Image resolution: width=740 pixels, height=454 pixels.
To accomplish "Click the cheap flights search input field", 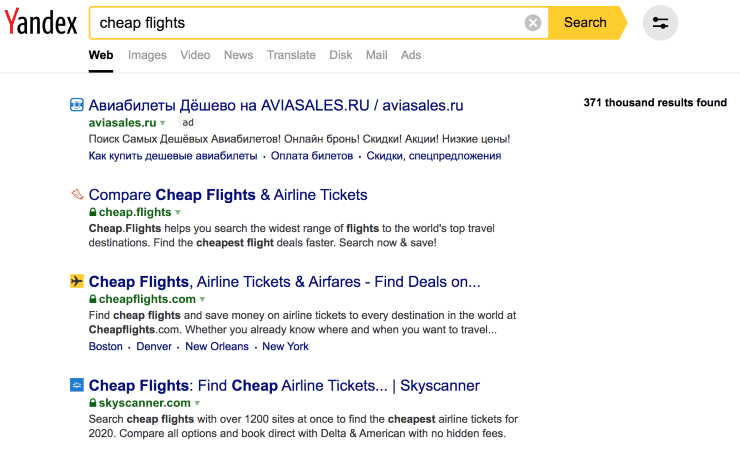I will (x=300, y=22).
